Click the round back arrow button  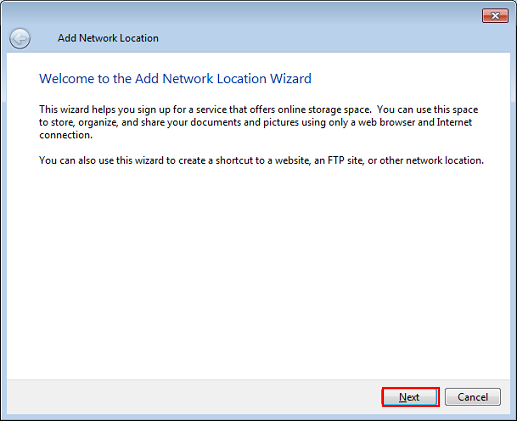[x=20, y=38]
